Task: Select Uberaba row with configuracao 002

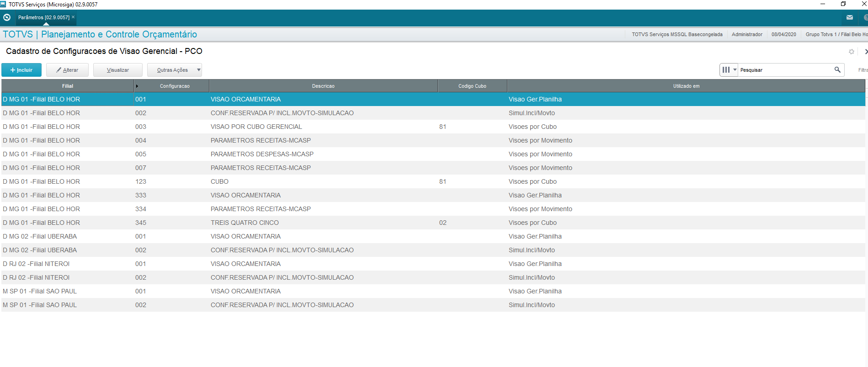Action: pos(433,250)
